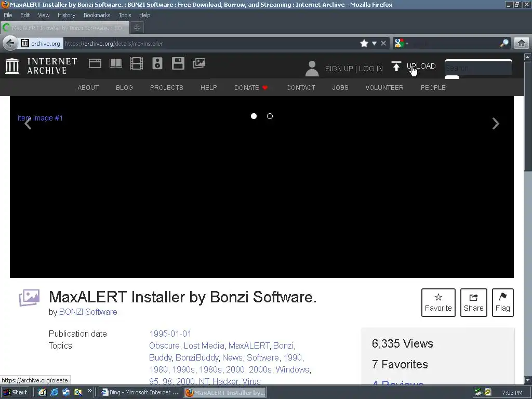Open the ABOUT nav link
The image size is (532, 399).
tap(88, 87)
